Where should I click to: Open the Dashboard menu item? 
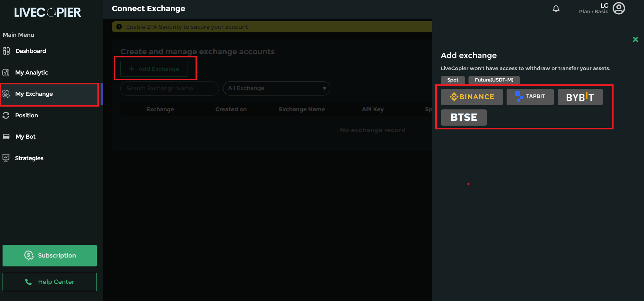click(x=31, y=51)
